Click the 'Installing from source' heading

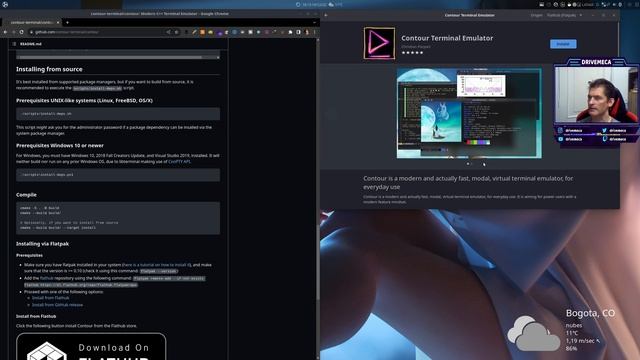coord(49,69)
